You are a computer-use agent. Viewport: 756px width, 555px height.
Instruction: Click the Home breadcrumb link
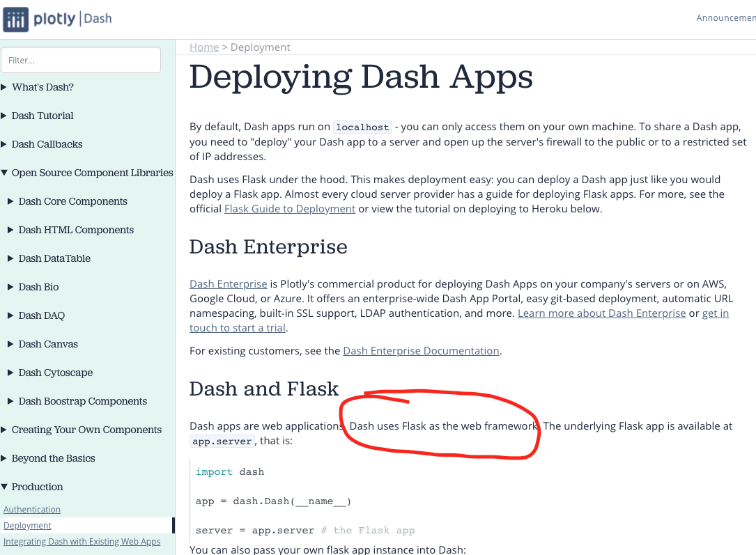pos(204,47)
